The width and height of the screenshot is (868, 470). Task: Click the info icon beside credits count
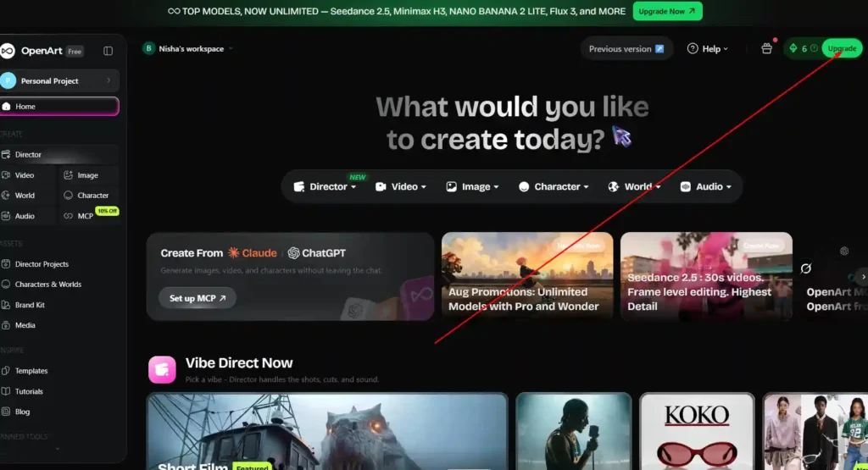click(x=814, y=48)
